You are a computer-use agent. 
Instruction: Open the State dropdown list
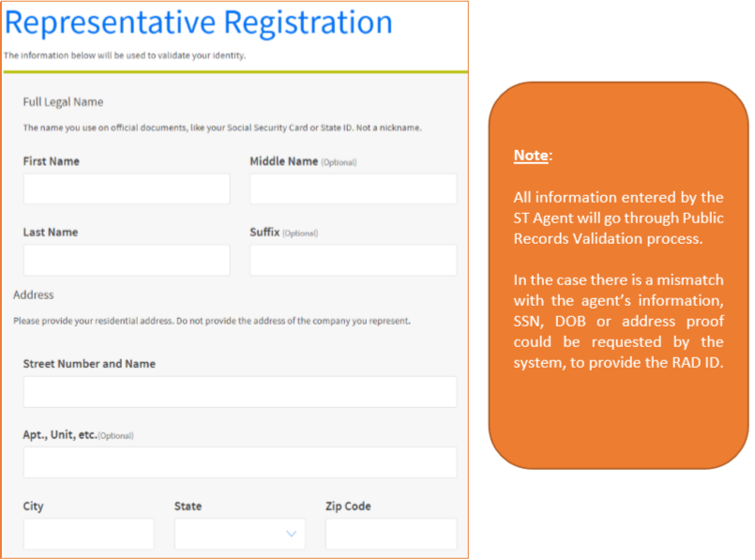(x=240, y=534)
